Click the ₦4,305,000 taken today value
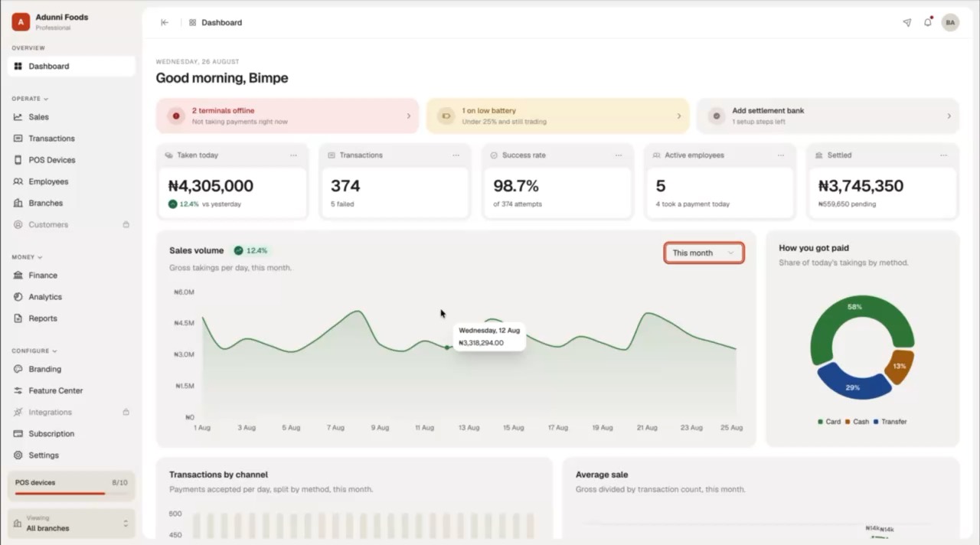980x545 pixels. click(211, 186)
